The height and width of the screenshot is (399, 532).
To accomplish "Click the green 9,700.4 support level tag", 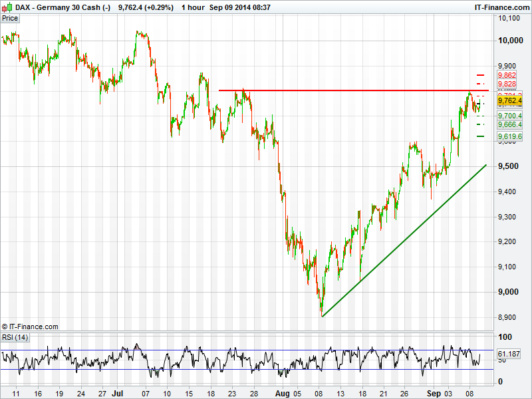I will tap(510, 116).
